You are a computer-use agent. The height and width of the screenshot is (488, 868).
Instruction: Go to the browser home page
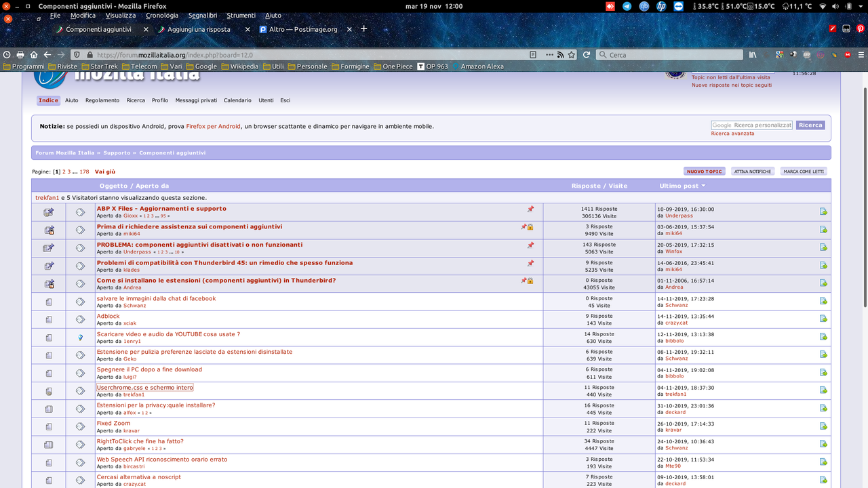pos(34,54)
